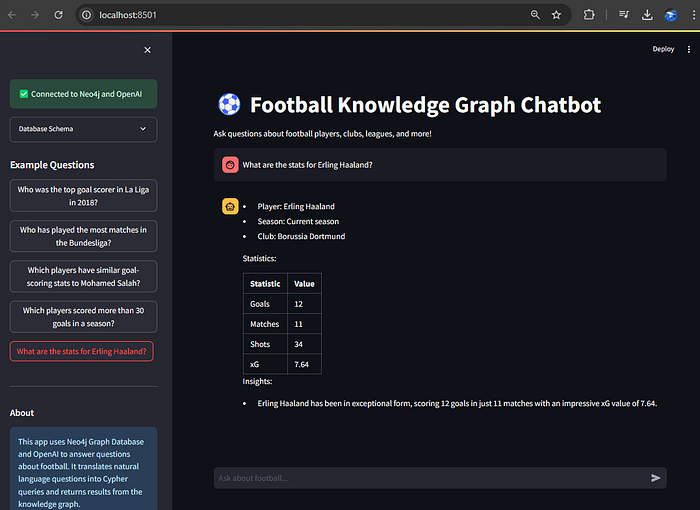
Task: Close the sidebar with X icon
Action: point(147,50)
